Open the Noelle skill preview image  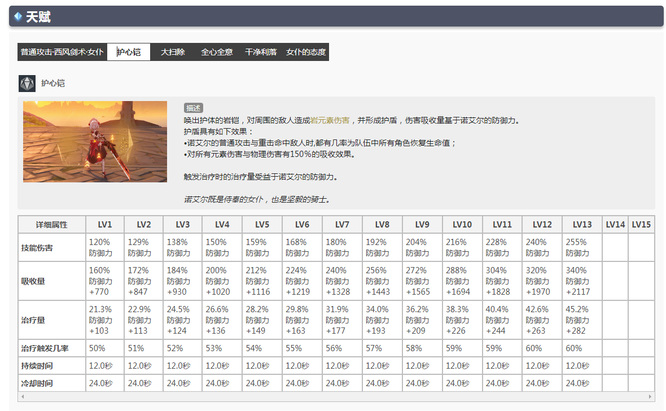[x=95, y=141]
